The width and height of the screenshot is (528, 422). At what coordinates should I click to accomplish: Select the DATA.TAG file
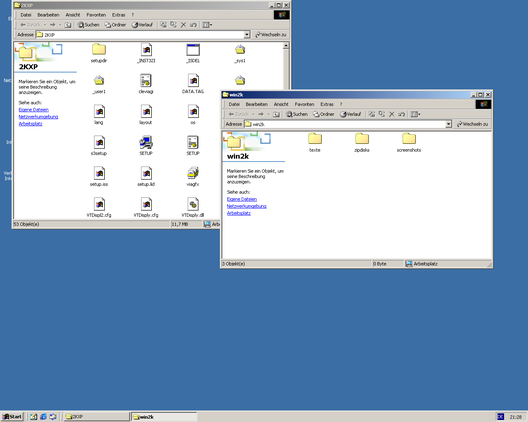click(193, 81)
